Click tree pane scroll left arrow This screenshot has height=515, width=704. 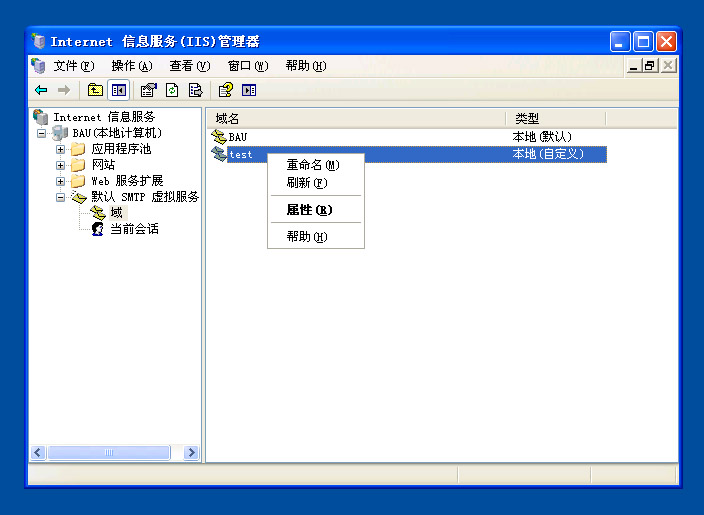[x=38, y=452]
